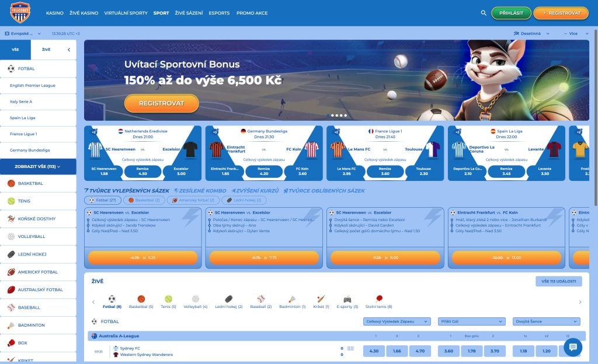Viewport: 598px width, 364px height.
Task: Select 4.30 odds for Sydney FC
Action: [x=374, y=351]
